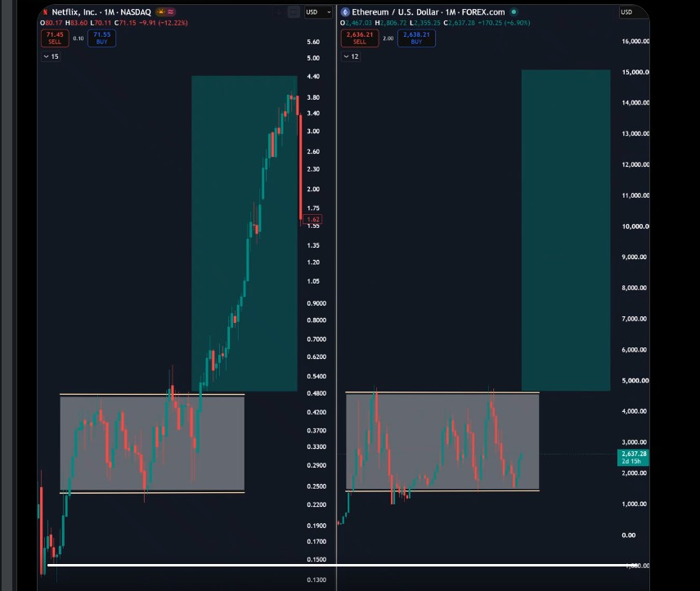700x591 pixels.
Task: Click the green market-open dot on Ethereum chart
Action: pos(514,12)
